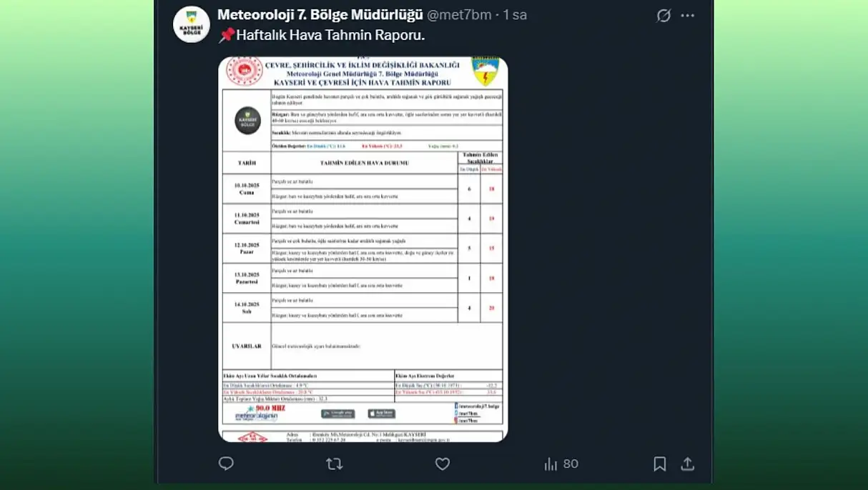This screenshot has width=868, height=490.
Task: Click the yellow lightning shield emblem
Action: point(485,72)
